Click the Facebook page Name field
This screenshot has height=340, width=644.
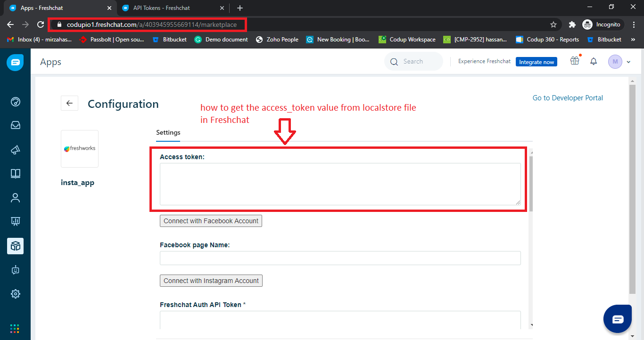coord(340,258)
